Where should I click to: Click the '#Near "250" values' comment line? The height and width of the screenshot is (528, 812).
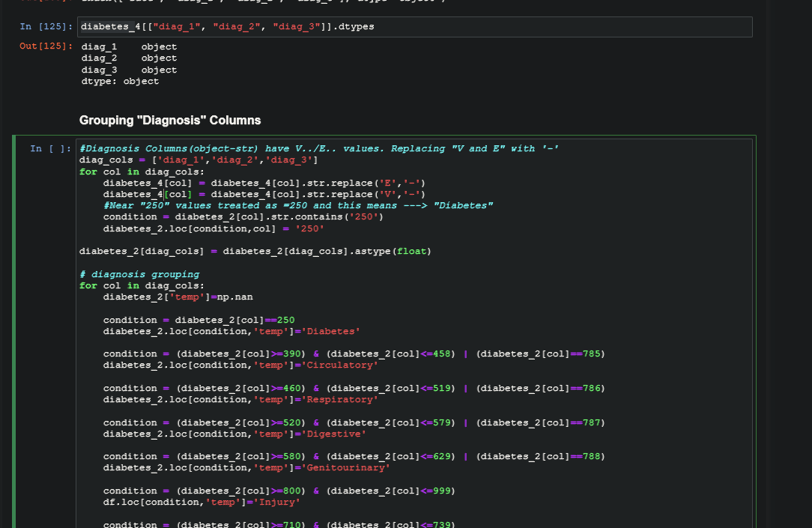[x=298, y=205]
